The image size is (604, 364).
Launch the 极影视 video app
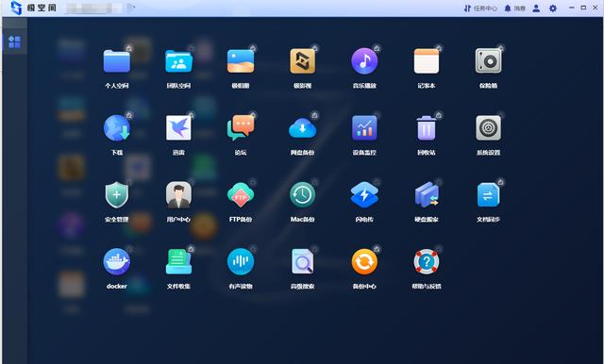[302, 61]
